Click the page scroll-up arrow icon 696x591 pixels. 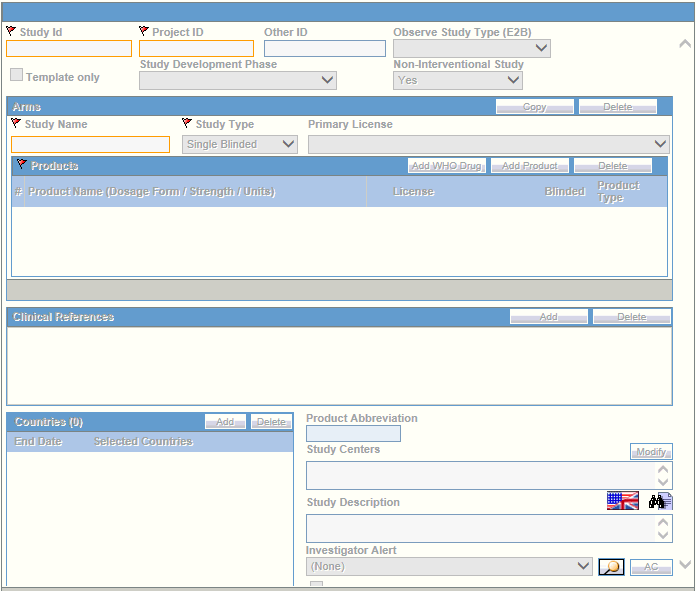coord(685,44)
